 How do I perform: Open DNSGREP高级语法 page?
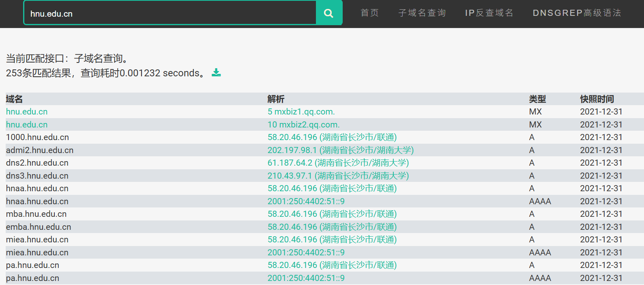click(577, 13)
